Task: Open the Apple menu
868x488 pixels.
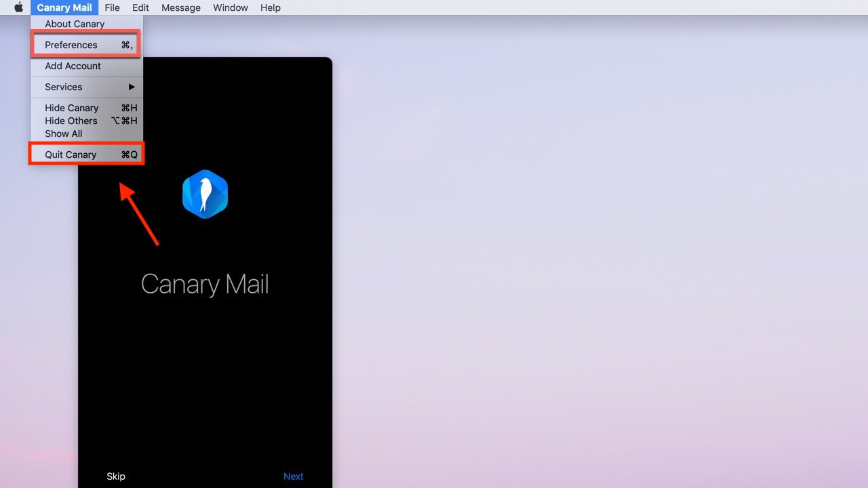Action: pyautogui.click(x=18, y=7)
